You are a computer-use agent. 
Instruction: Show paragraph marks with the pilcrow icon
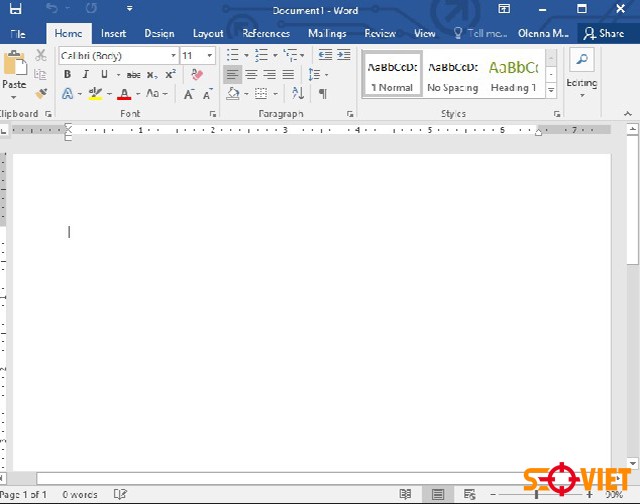point(322,94)
